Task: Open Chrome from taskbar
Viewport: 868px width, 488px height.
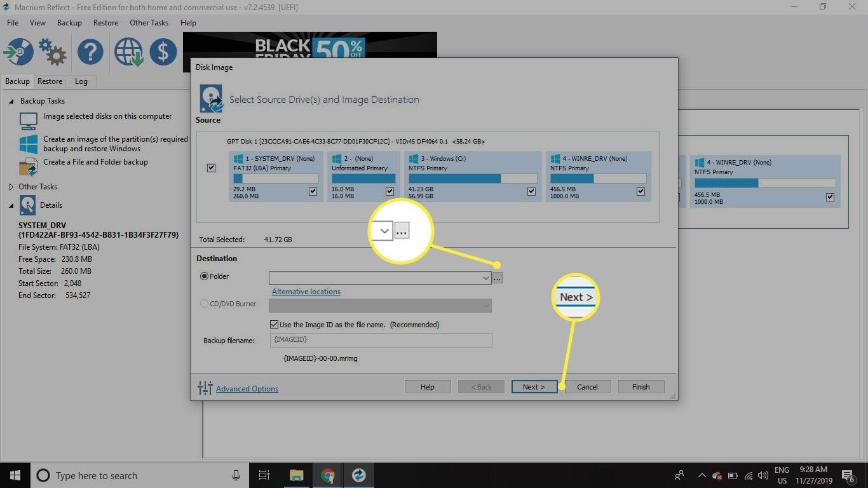Action: [x=327, y=475]
